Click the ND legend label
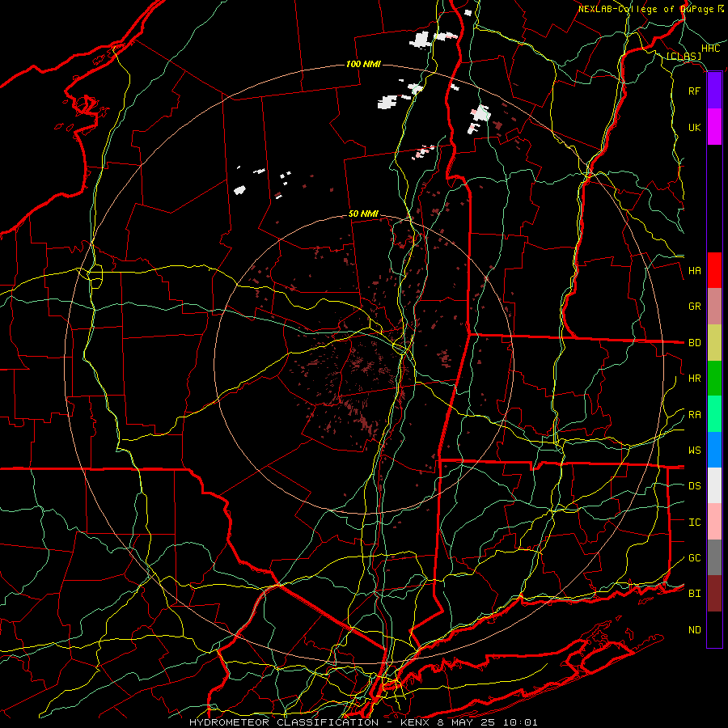The height and width of the screenshot is (728, 728). (x=694, y=630)
